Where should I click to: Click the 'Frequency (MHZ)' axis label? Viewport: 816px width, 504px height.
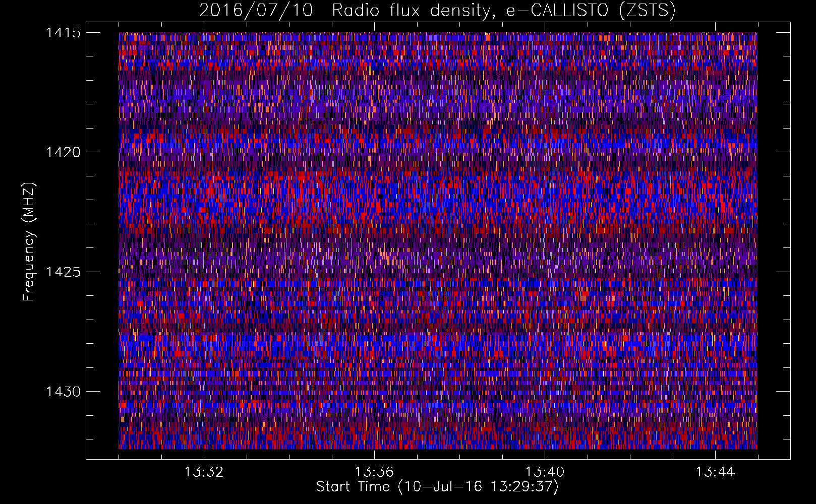tap(29, 241)
